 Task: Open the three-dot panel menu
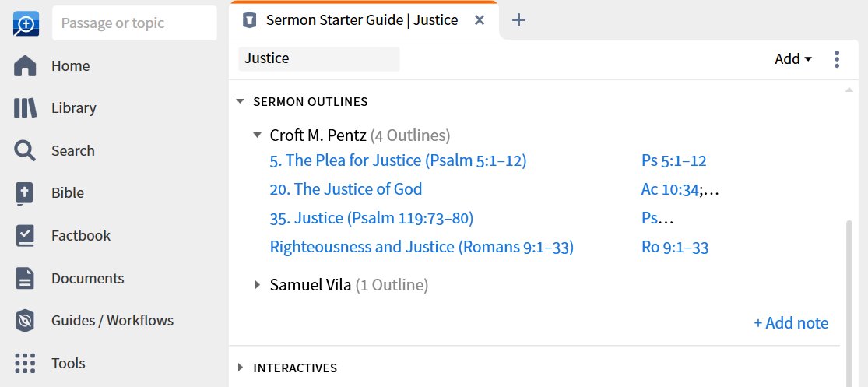pos(836,58)
